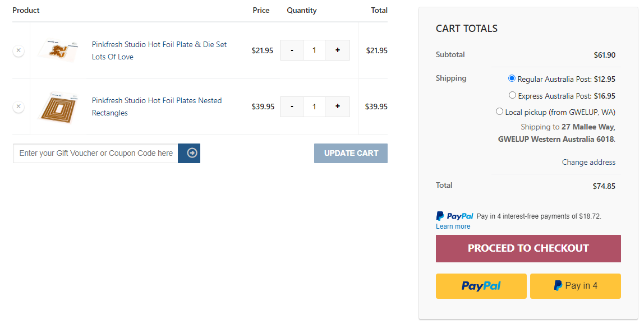Screen dimensions: 644x324
Task: Click the Nested Rectangles product thumbnail
Action: [x=58, y=107]
